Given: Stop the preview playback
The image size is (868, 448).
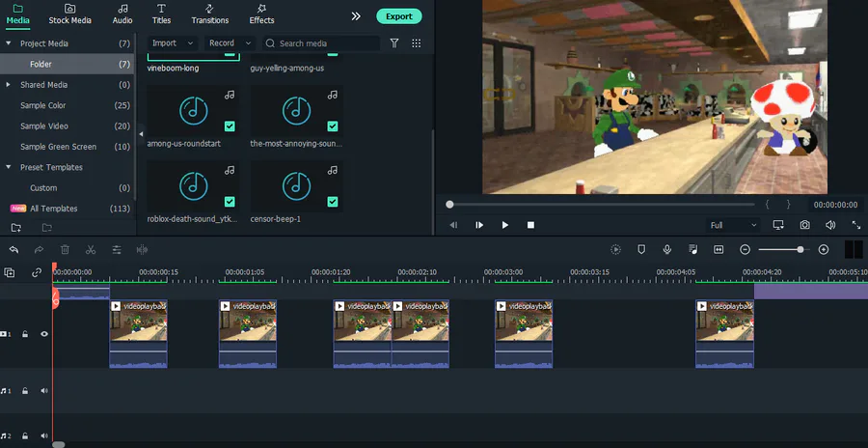Looking at the screenshot, I should pos(530,225).
